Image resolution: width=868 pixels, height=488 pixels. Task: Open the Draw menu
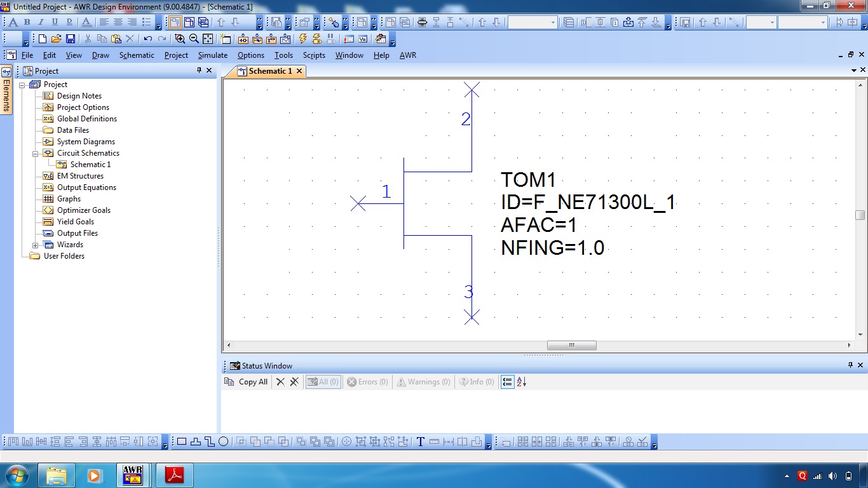tap(100, 55)
